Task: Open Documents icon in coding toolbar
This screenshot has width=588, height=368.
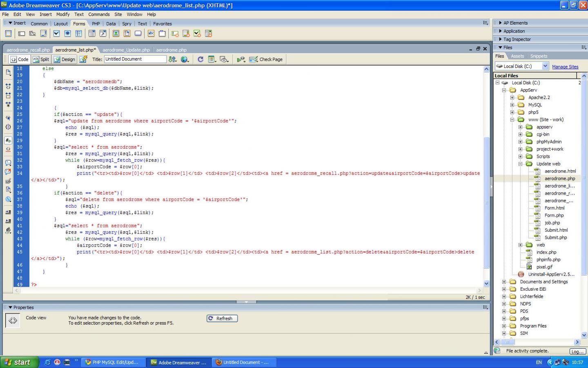Action: [x=8, y=72]
